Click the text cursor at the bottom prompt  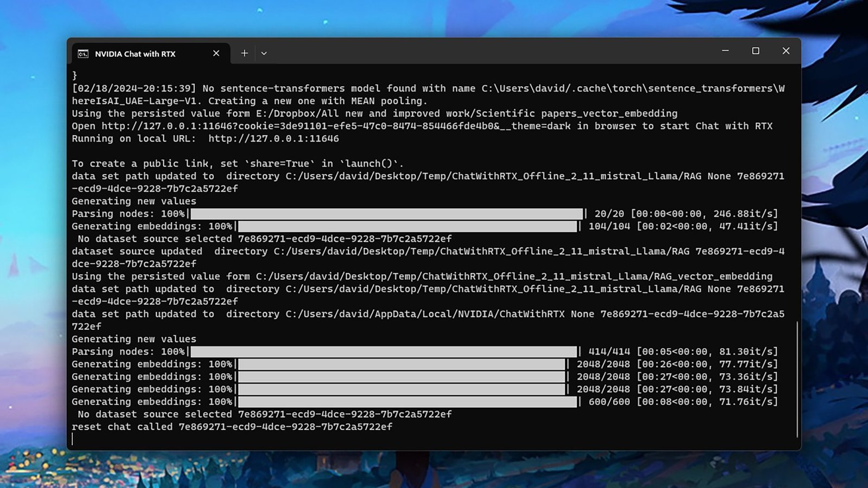tap(73, 439)
